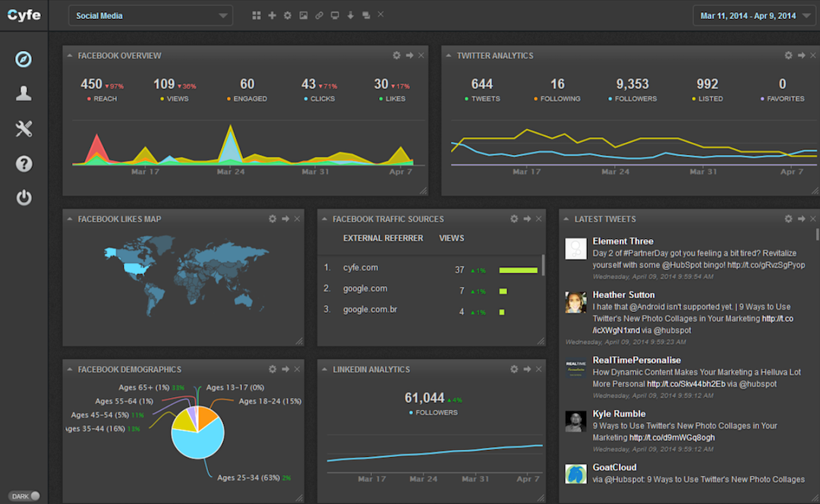Enter TV mode with the monitor icon

pyautogui.click(x=335, y=14)
